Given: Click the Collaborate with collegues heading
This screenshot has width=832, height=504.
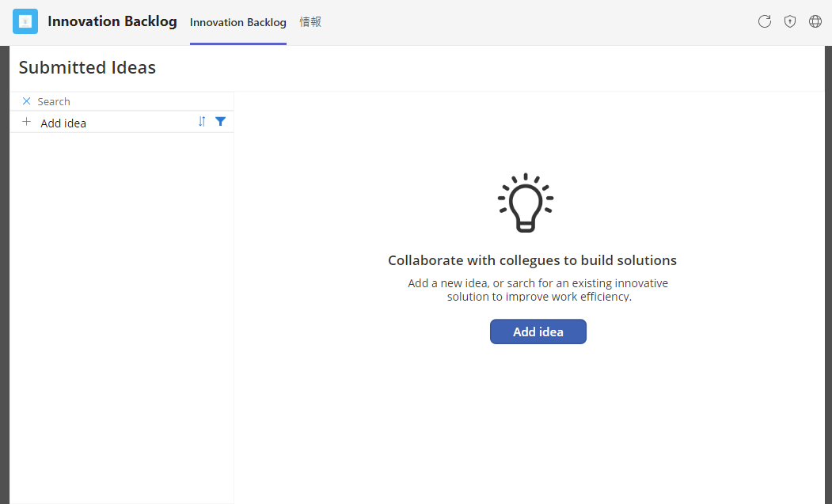Looking at the screenshot, I should pyautogui.click(x=532, y=260).
